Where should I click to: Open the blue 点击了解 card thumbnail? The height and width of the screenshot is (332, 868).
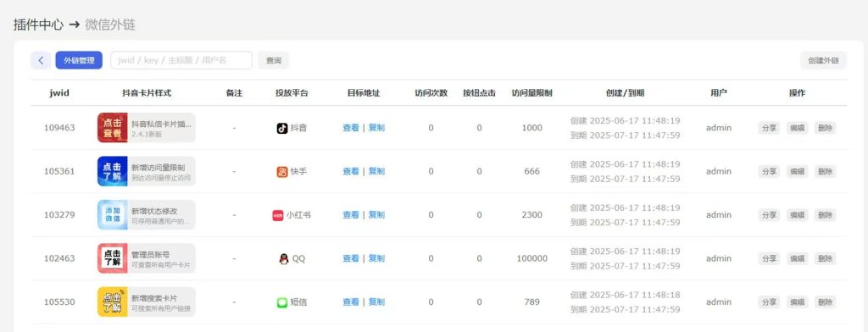[x=113, y=171]
